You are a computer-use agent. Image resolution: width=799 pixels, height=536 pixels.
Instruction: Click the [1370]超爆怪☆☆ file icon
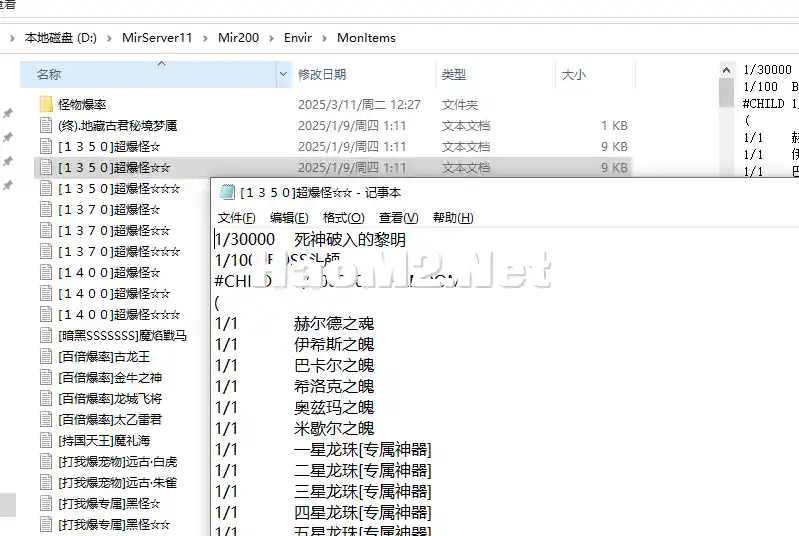pyautogui.click(x=46, y=230)
